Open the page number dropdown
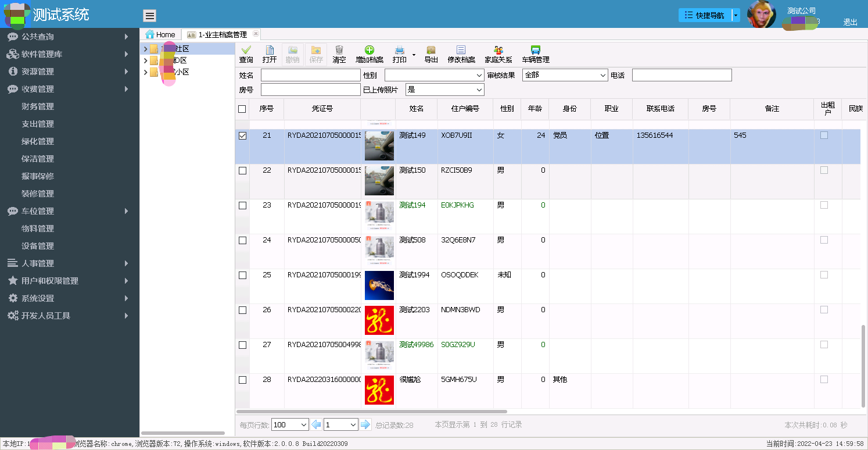868x450 pixels. [341, 424]
